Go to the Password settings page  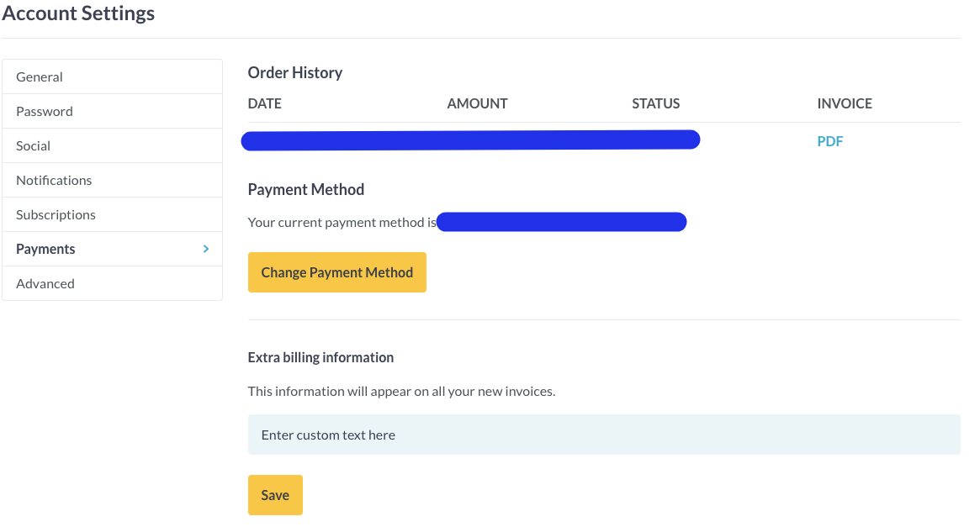45,111
